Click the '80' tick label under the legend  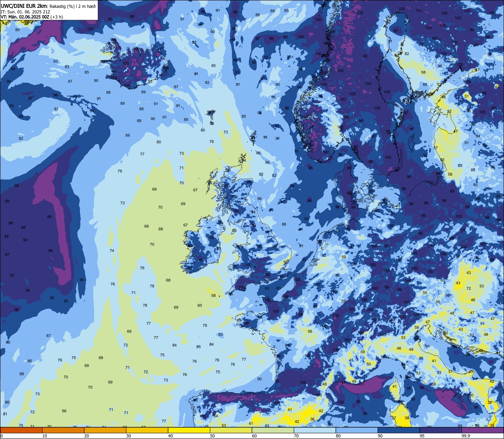point(338,436)
